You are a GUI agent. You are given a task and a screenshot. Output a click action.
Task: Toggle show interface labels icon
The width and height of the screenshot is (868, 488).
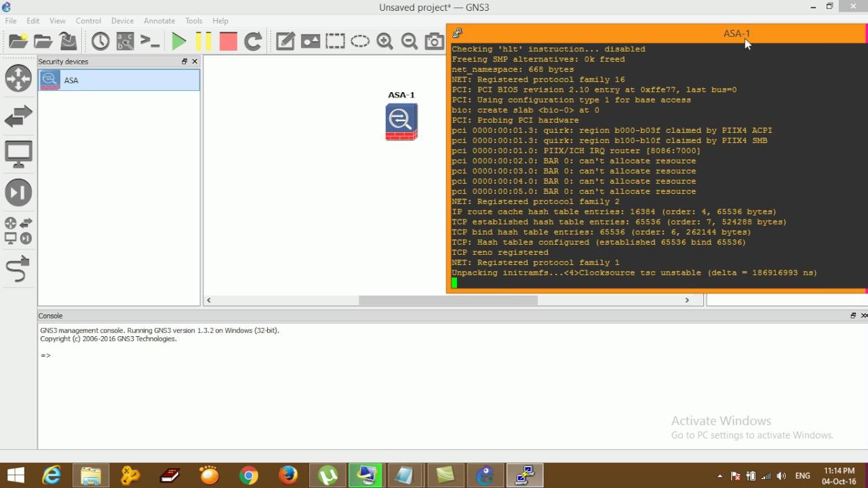pyautogui.click(x=125, y=41)
